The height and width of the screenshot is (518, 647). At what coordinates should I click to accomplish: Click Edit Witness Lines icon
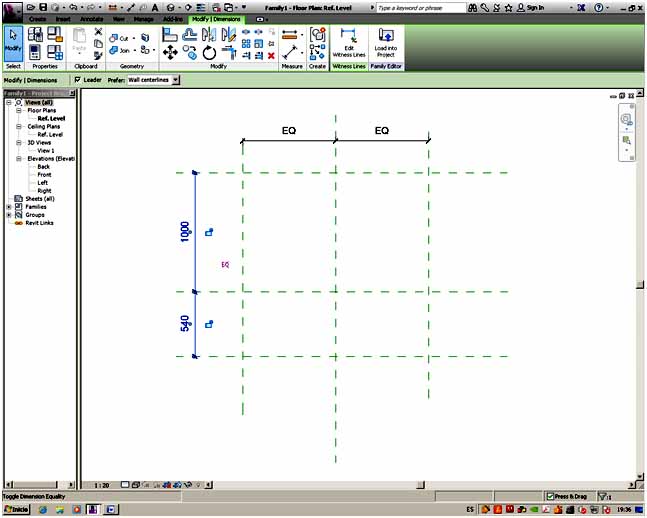[x=348, y=42]
